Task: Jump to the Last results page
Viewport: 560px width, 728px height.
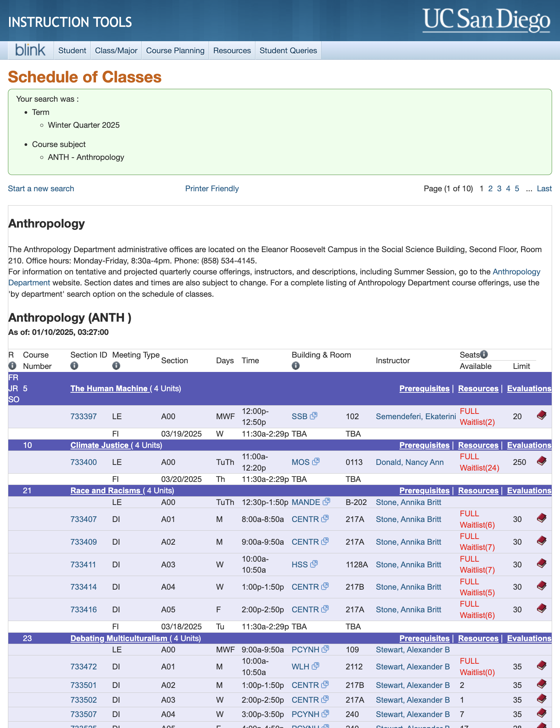Action: point(545,189)
